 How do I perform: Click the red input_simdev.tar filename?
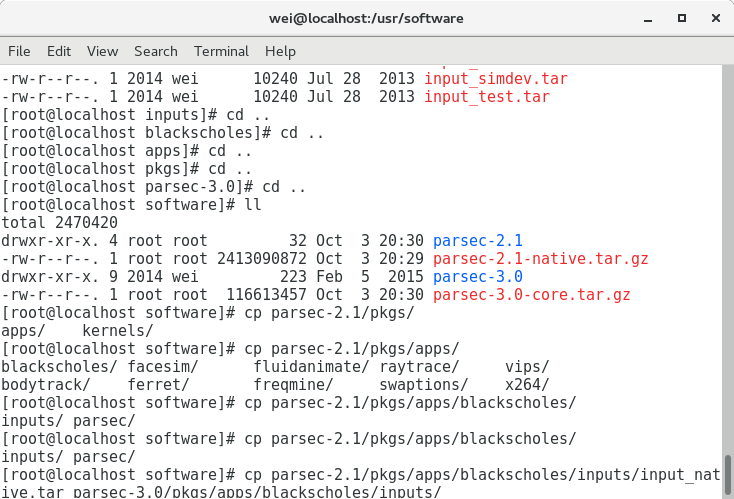496,79
